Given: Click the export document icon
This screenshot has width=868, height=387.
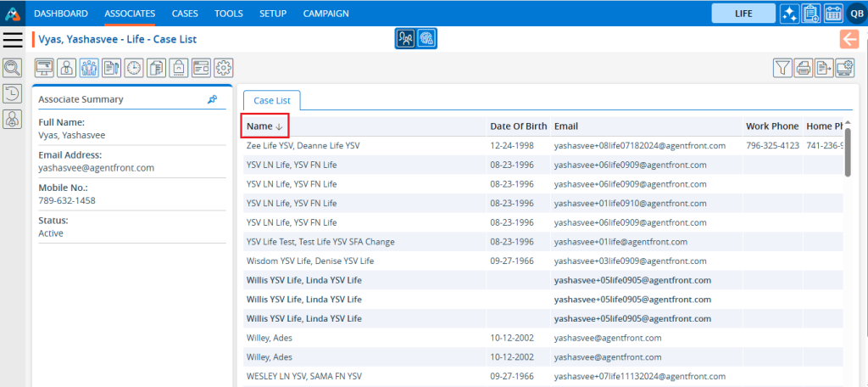Looking at the screenshot, I should pyautogui.click(x=823, y=68).
